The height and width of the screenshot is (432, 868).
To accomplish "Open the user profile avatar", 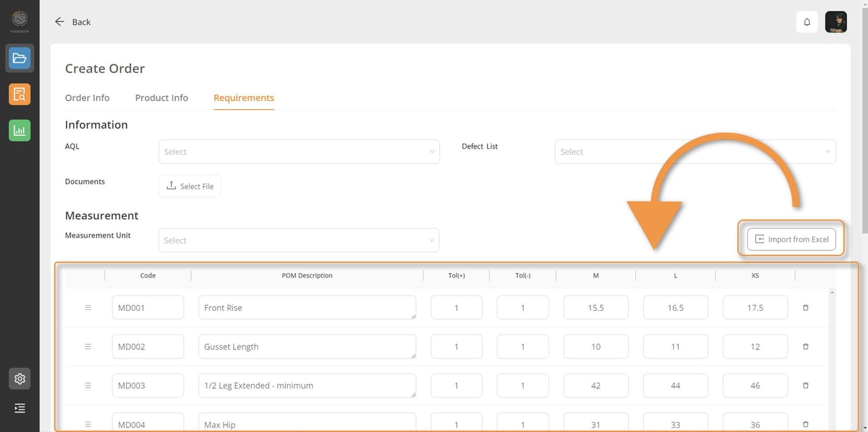I will (x=836, y=22).
